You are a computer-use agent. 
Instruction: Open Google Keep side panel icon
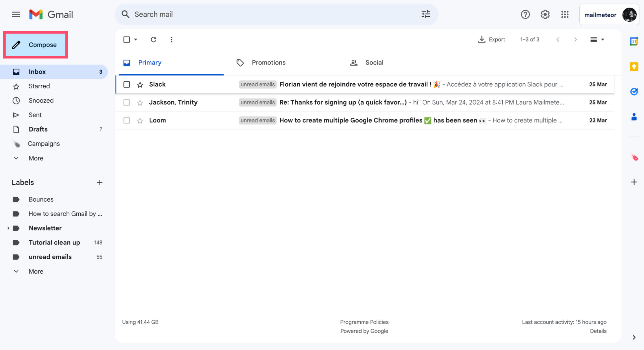click(x=634, y=66)
